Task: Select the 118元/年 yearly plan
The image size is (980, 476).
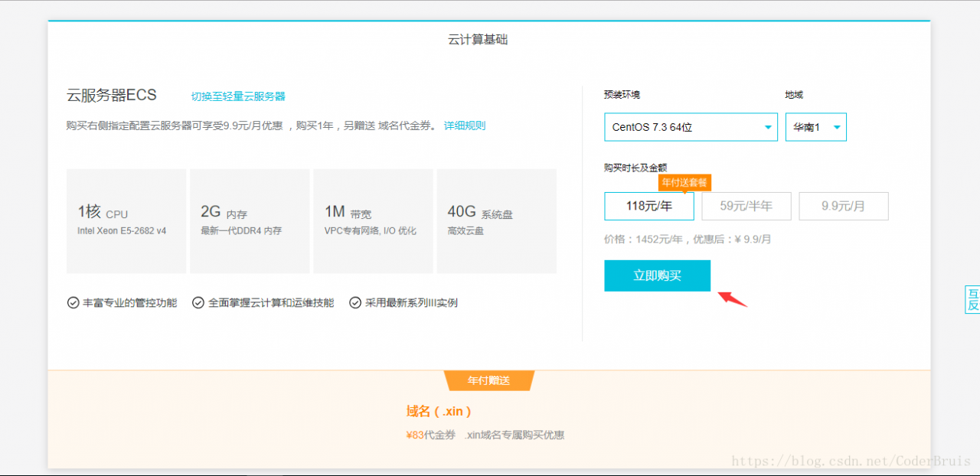Action: coord(649,206)
